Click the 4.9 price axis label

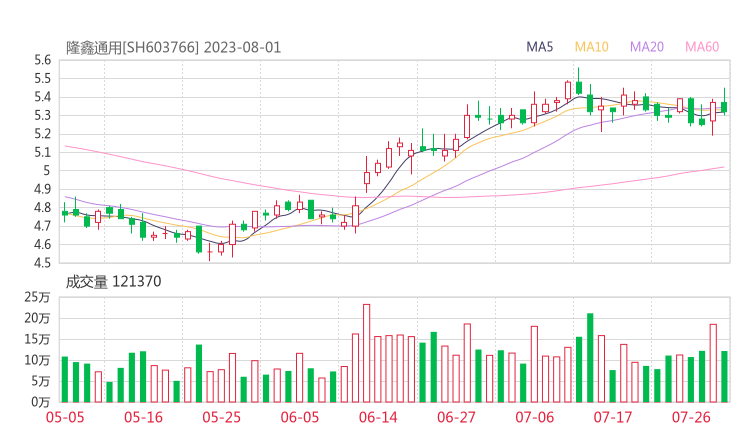pyautogui.click(x=42, y=189)
